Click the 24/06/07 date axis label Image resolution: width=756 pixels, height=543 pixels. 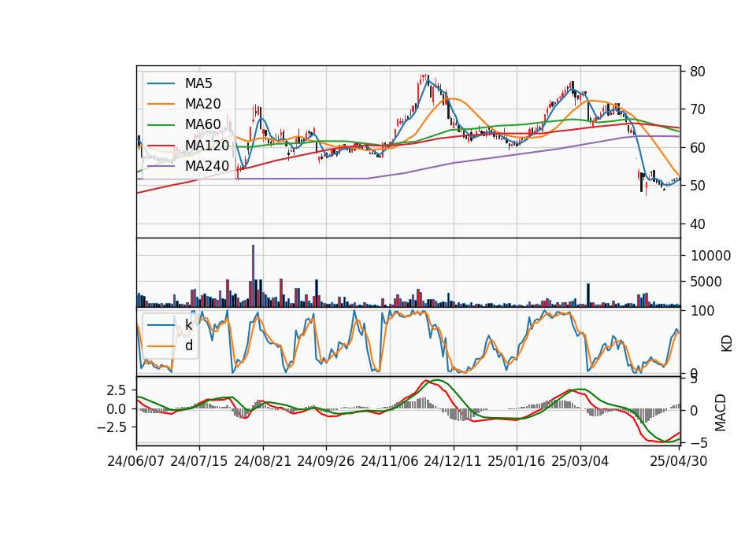pos(136,461)
